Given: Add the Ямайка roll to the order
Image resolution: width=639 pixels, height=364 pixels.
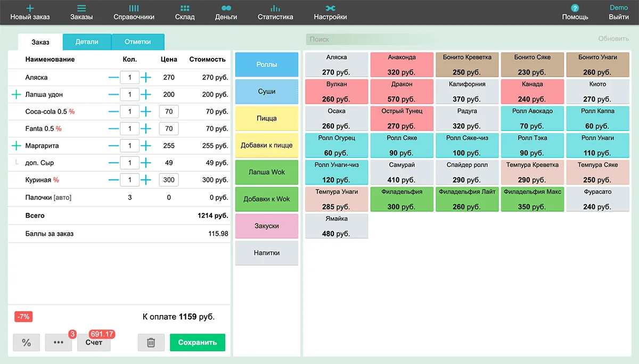Looking at the screenshot, I should coord(337,226).
